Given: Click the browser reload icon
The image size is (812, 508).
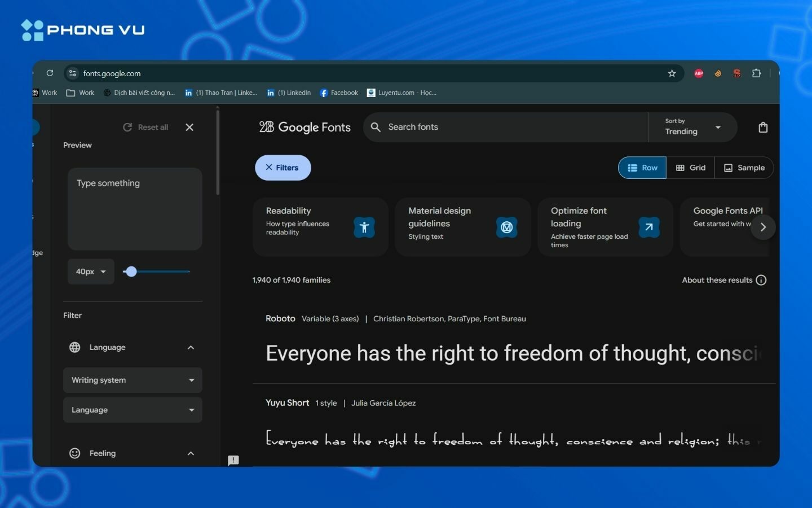Looking at the screenshot, I should click(50, 73).
